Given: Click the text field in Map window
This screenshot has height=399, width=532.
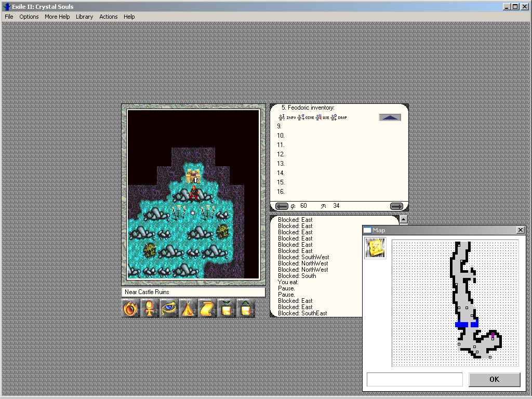Looking at the screenshot, I should (415, 379).
